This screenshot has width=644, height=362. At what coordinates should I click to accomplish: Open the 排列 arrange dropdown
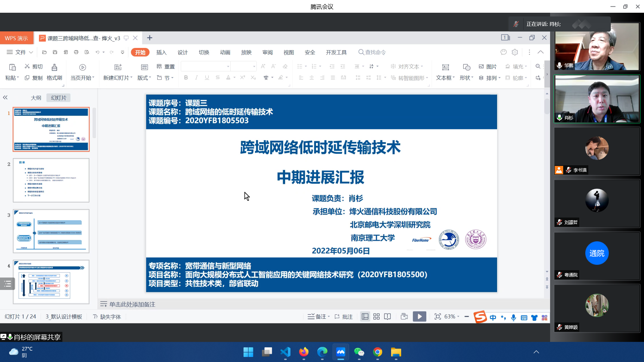(x=490, y=78)
